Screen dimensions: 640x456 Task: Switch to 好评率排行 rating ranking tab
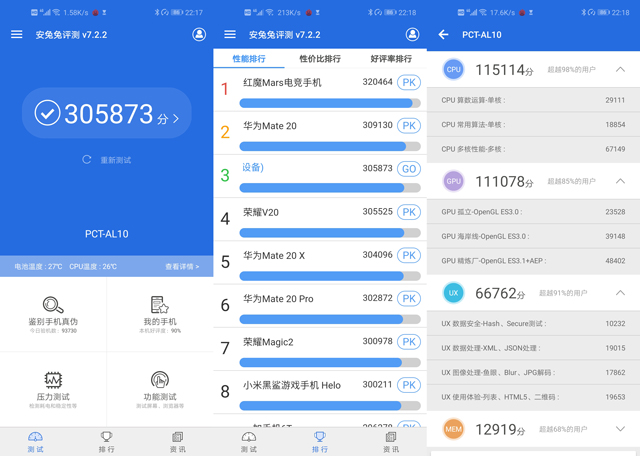coord(391,59)
